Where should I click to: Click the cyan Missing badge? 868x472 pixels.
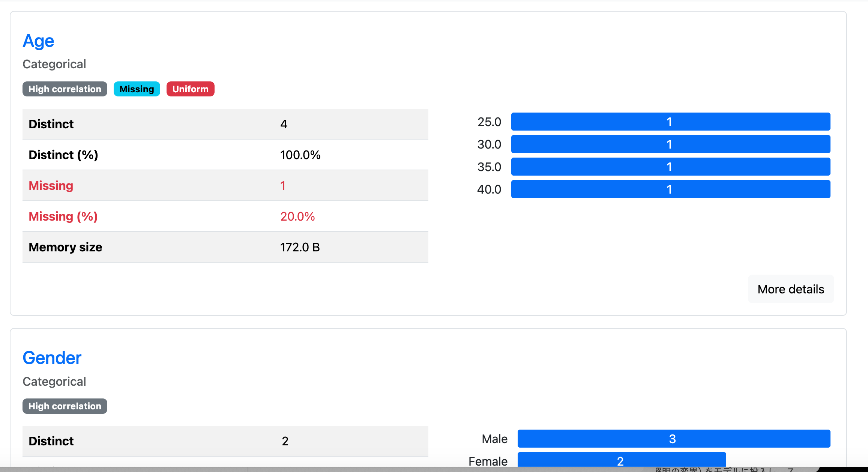tap(137, 89)
